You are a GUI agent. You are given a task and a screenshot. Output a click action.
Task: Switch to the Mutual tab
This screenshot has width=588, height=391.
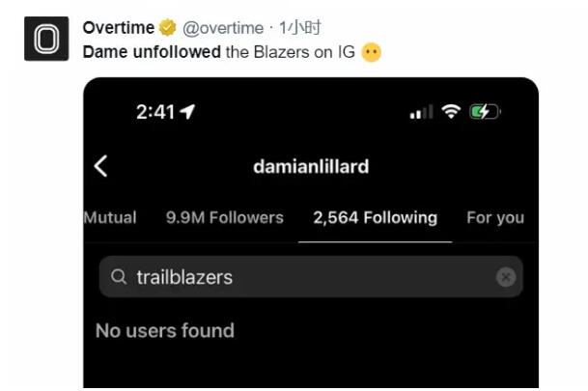(x=110, y=218)
